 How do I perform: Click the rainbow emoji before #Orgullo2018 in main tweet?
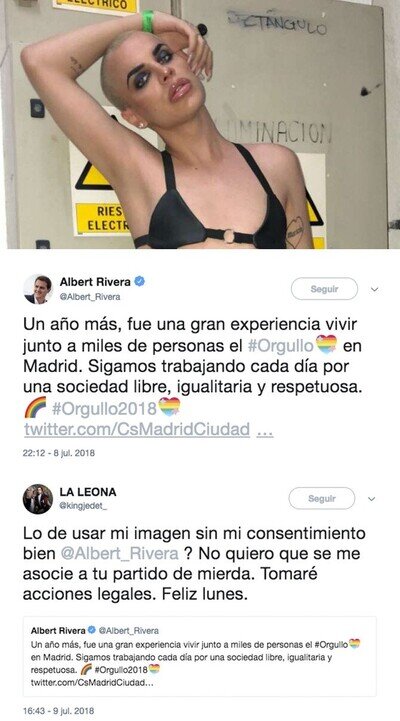tap(35, 407)
